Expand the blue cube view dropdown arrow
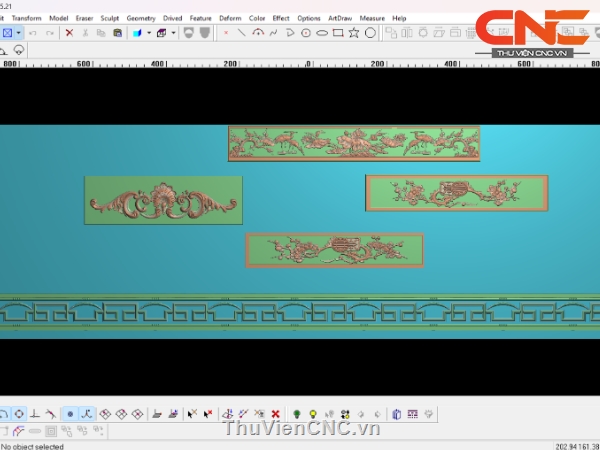This screenshot has height=450, width=600. click(149, 33)
